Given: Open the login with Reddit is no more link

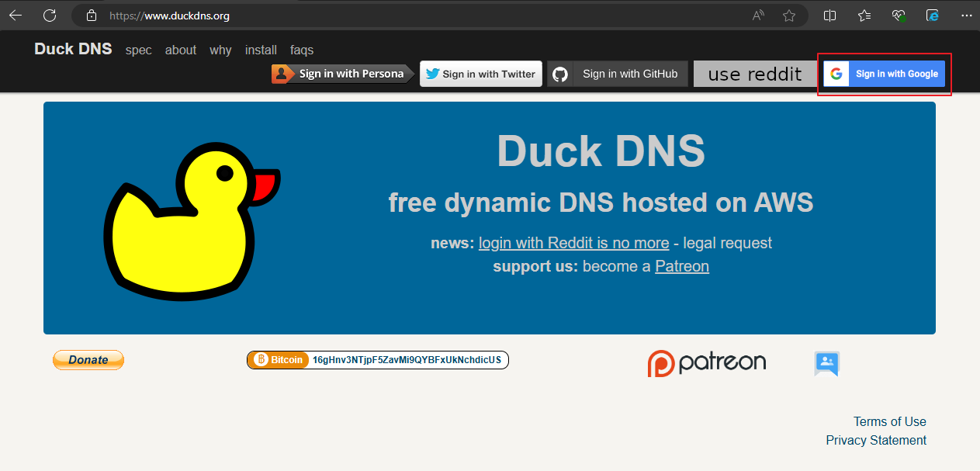Looking at the screenshot, I should tap(573, 243).
